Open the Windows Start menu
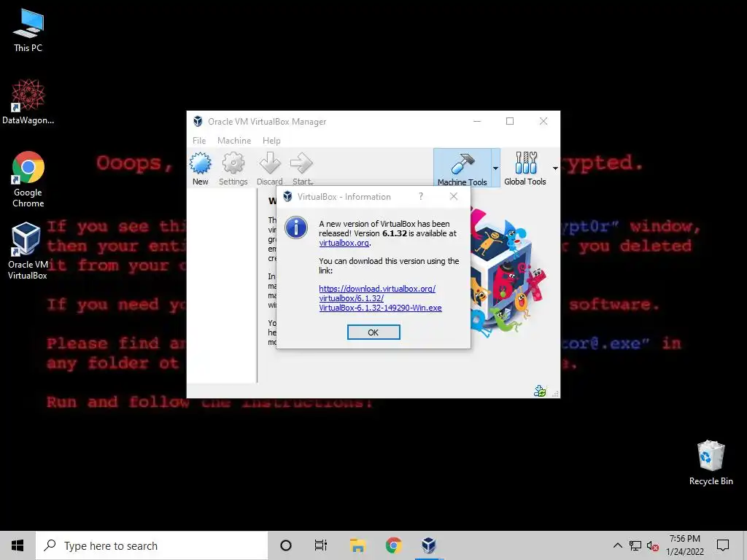This screenshot has height=560, width=747. 18,545
